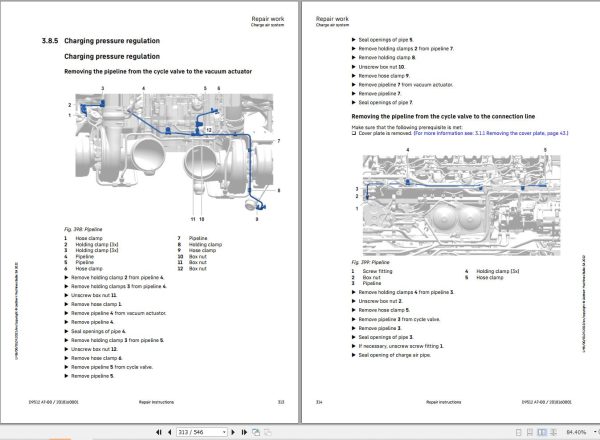Click step 'Remove hose clamp 1'

point(96,304)
